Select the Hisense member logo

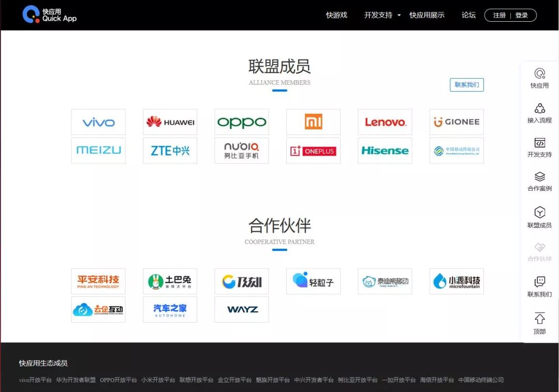pos(385,150)
